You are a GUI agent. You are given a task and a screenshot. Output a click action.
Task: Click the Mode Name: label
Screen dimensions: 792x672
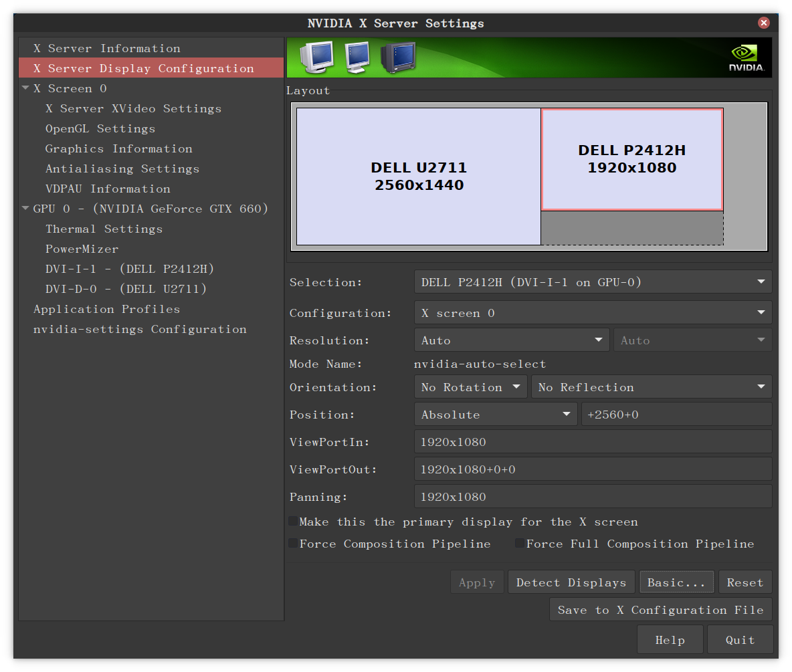coord(326,364)
